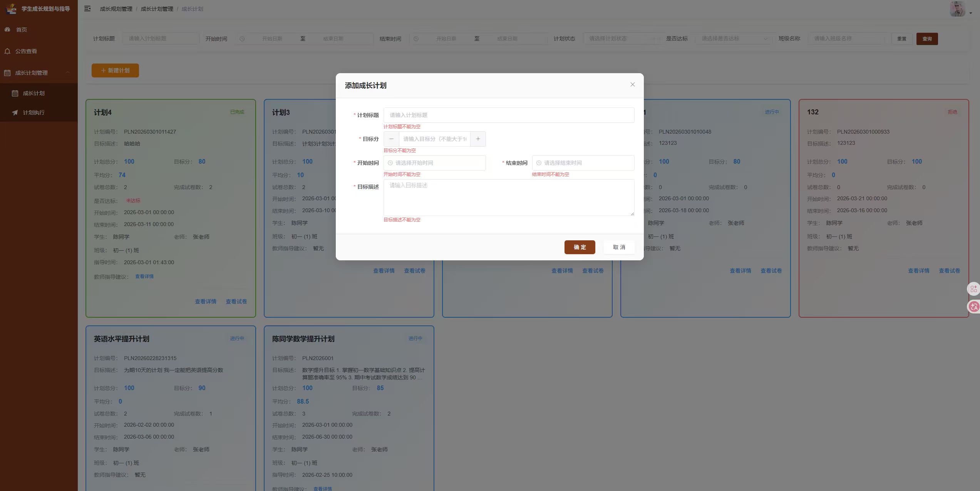Screen dimensions: 980x491
Task: Open 查看试卷 on the 132 card
Action: click(x=950, y=271)
